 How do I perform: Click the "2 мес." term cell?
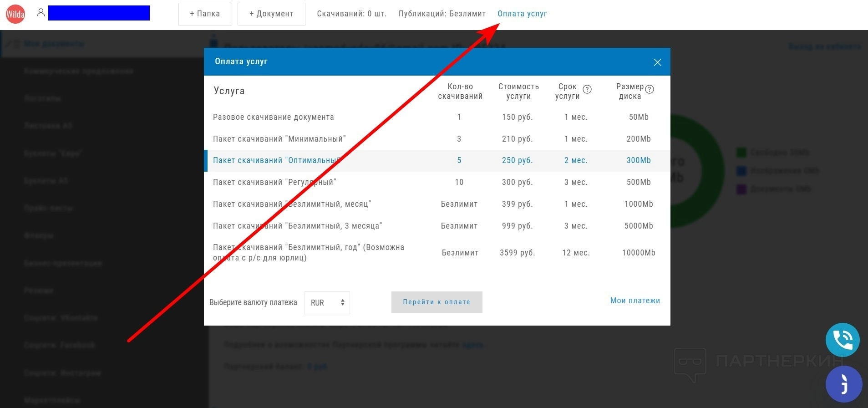coord(576,160)
